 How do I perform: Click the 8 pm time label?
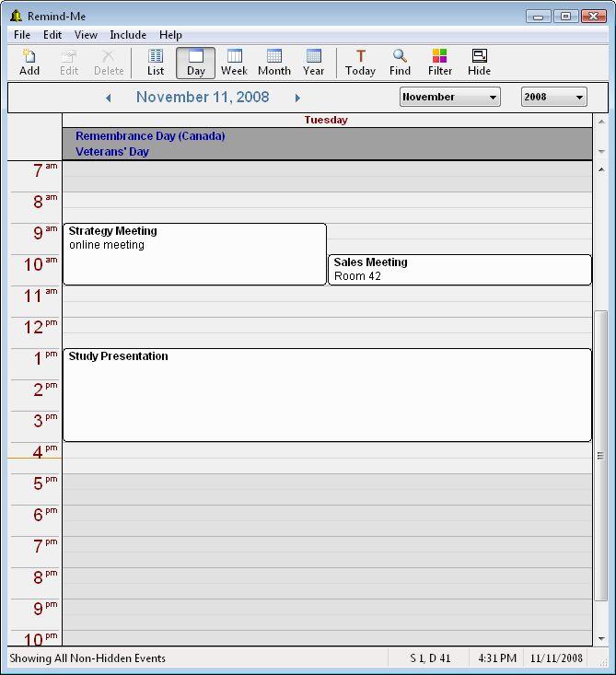click(x=45, y=577)
